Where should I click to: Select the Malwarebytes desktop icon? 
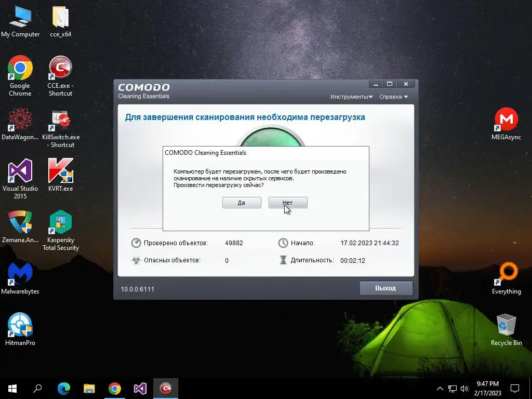[20, 278]
